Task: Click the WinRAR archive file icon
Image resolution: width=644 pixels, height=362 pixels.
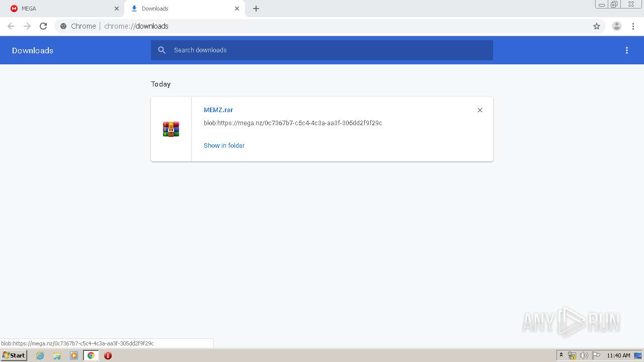Action: coord(171,129)
